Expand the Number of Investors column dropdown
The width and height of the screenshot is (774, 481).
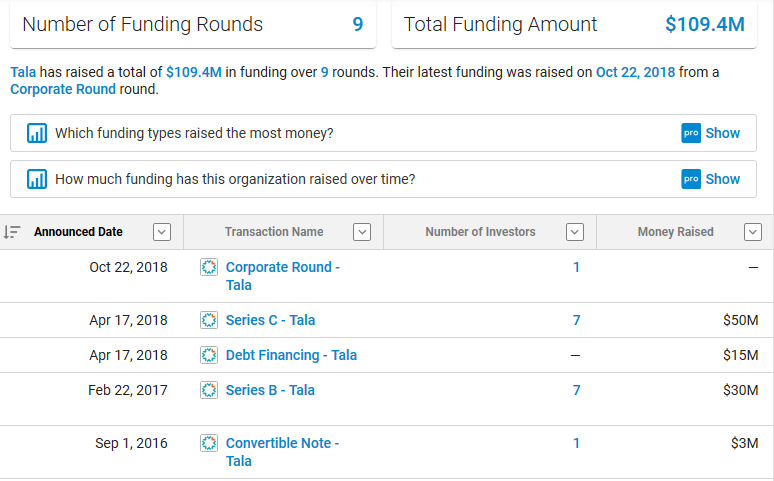tap(574, 232)
